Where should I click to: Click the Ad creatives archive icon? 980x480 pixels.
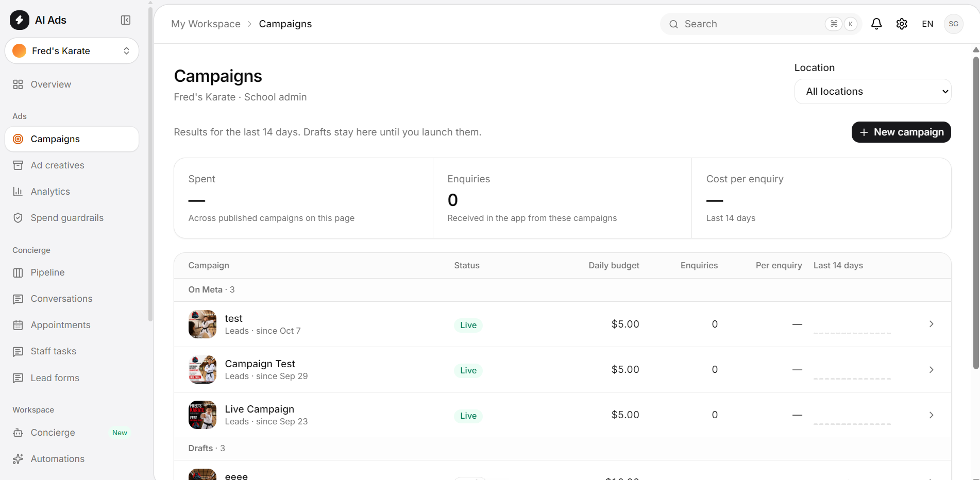18,165
